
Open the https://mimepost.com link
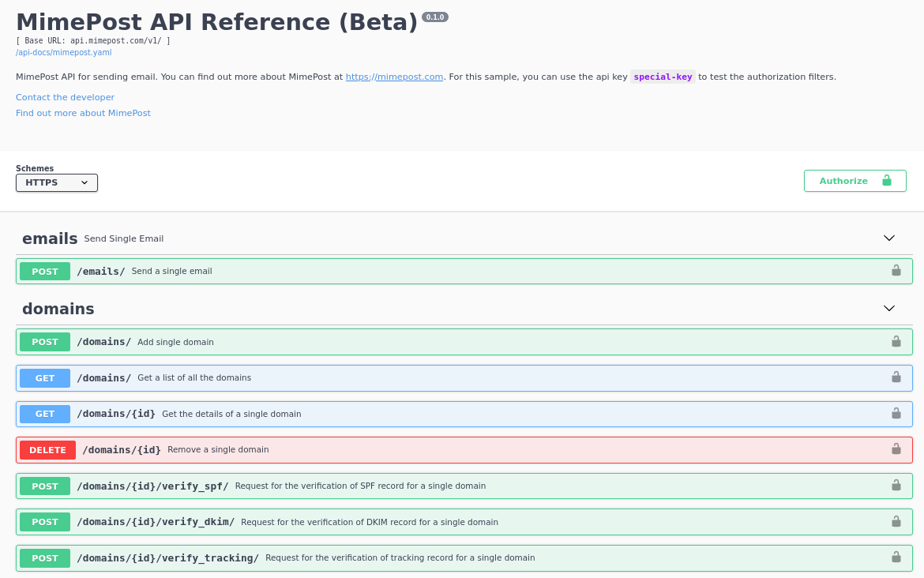tap(394, 77)
